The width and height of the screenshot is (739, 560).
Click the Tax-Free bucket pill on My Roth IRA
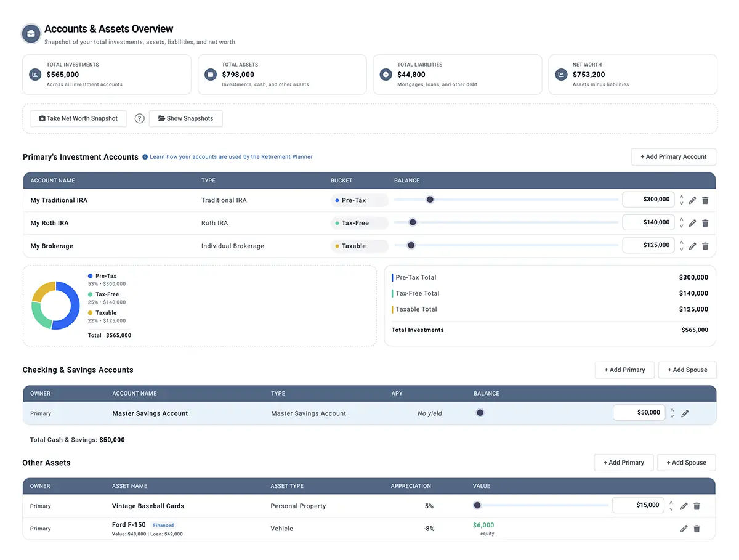point(359,222)
